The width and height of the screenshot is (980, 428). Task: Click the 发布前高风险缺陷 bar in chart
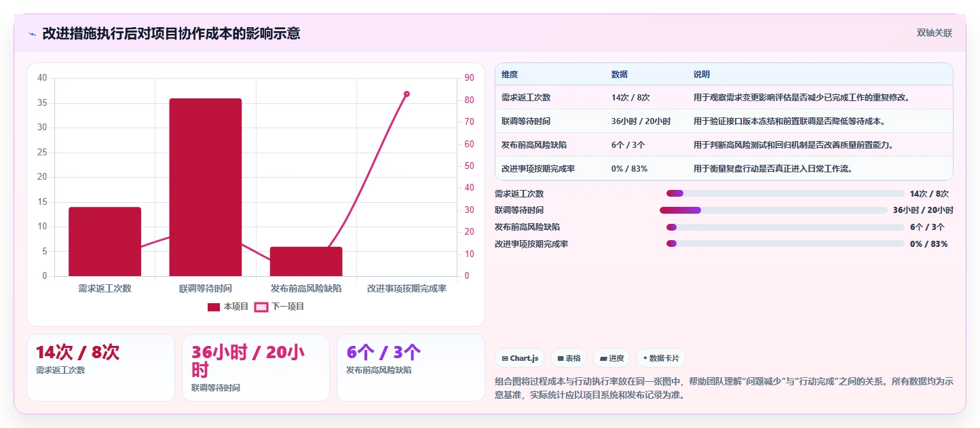306,261
